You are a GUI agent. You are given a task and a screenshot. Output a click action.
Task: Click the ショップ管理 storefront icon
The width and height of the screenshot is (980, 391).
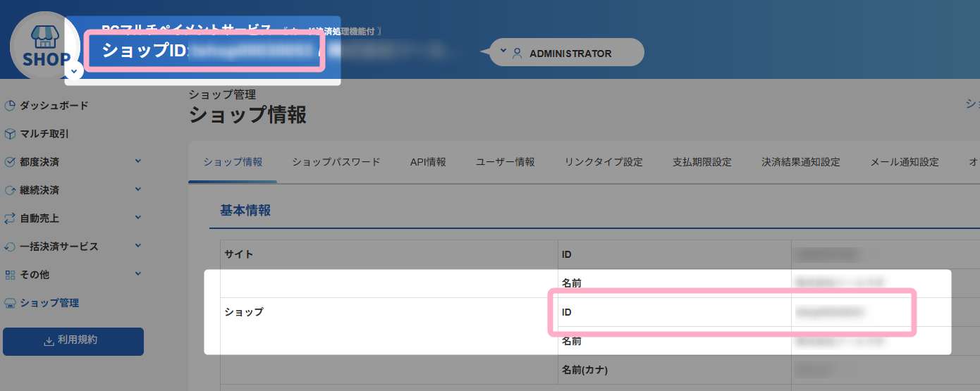click(10, 304)
